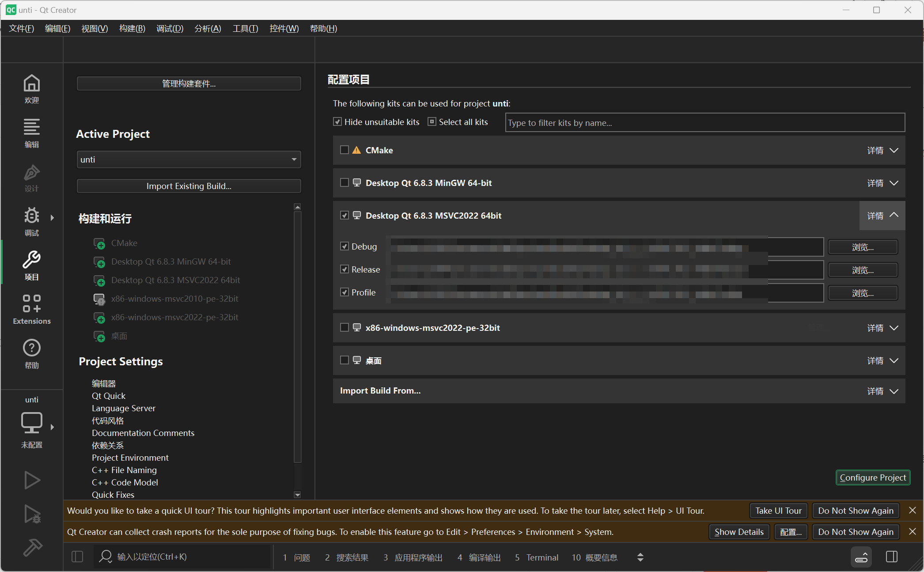
Task: Toggle the left sidebar icon
Action: click(77, 557)
